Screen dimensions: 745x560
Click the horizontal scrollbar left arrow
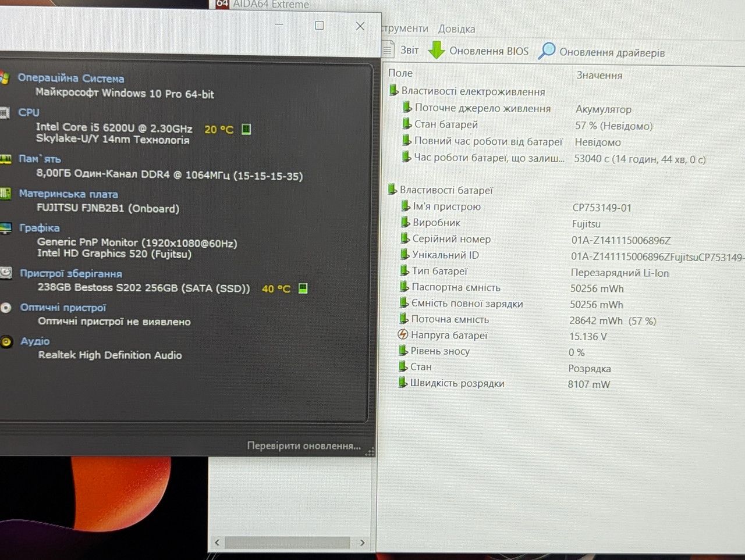pos(217,543)
